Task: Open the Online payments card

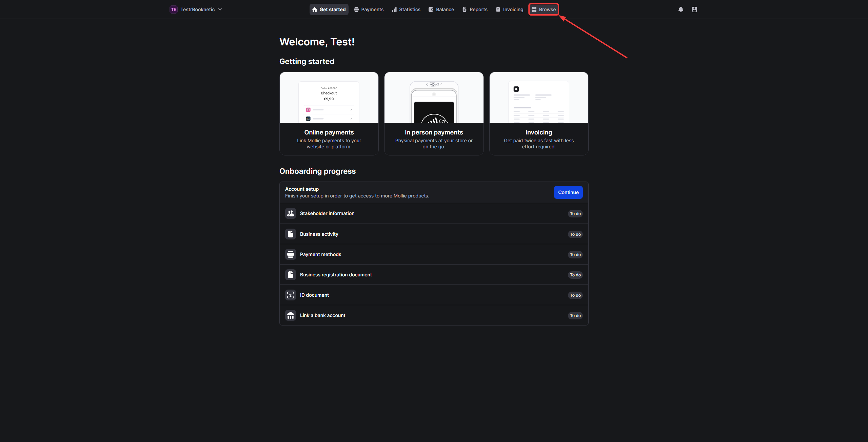Action: click(x=329, y=113)
